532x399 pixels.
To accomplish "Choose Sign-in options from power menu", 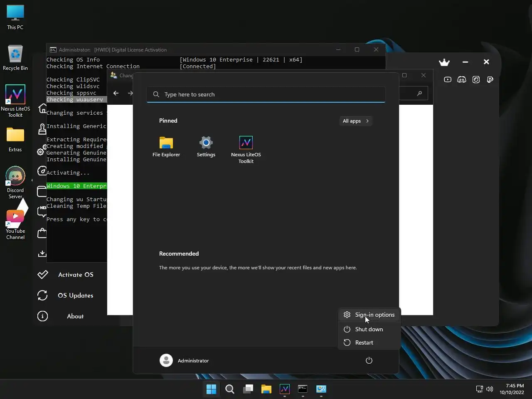I will (x=369, y=315).
